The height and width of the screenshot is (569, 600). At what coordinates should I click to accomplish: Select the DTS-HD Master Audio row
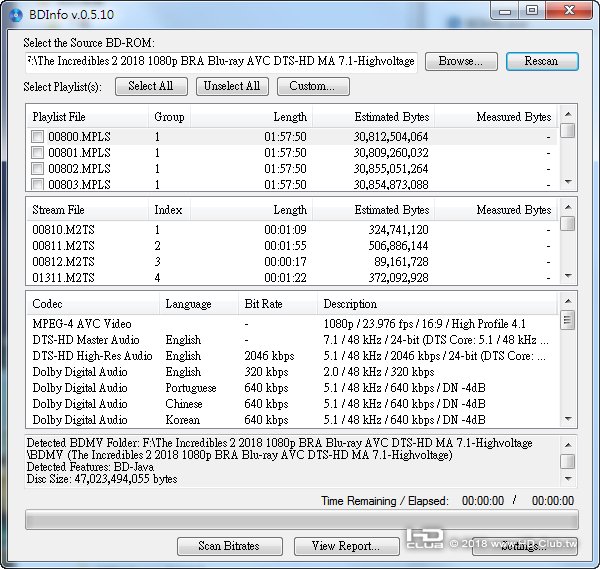(292, 340)
